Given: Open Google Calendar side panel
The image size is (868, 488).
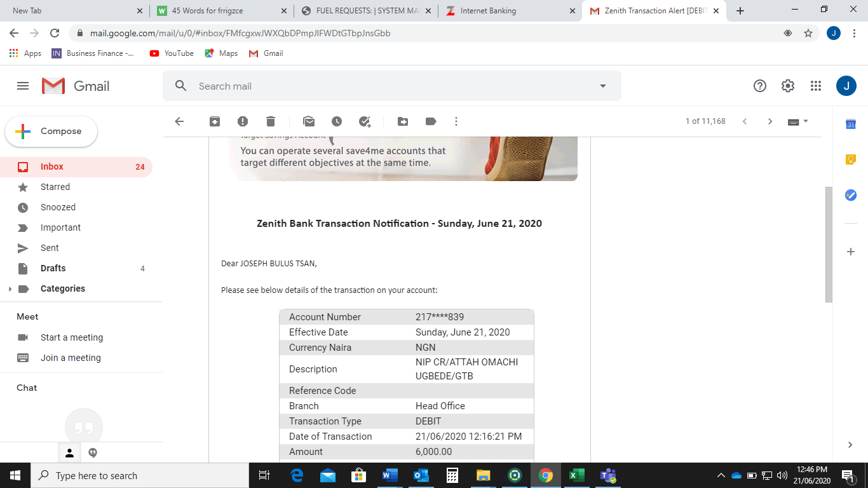Looking at the screenshot, I should click(x=851, y=125).
